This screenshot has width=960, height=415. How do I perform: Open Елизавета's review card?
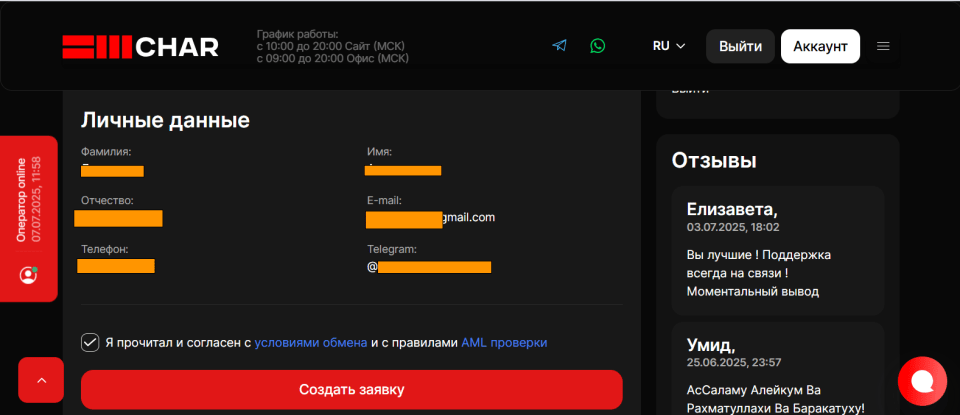tap(778, 251)
